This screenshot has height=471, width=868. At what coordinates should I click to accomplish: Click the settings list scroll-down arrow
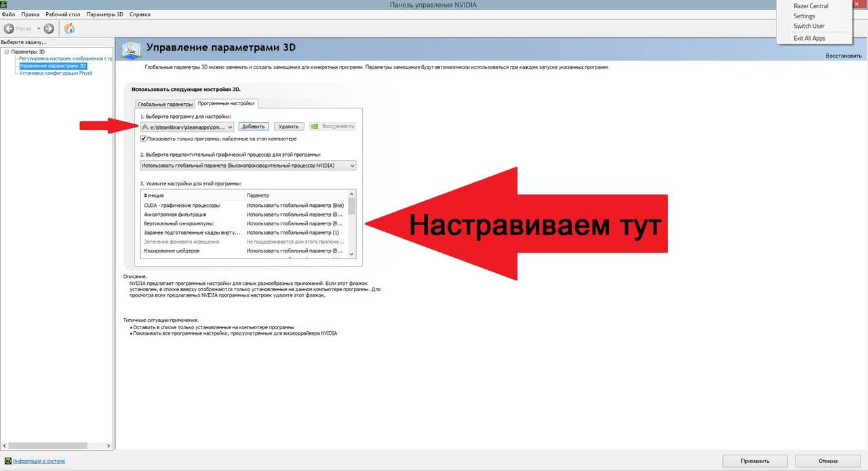pyautogui.click(x=351, y=253)
